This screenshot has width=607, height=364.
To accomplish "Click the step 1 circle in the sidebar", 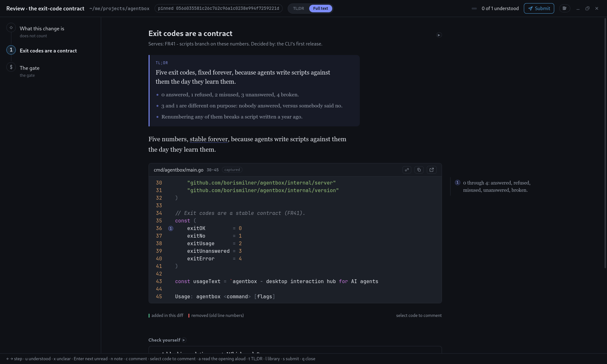I will pos(11,50).
